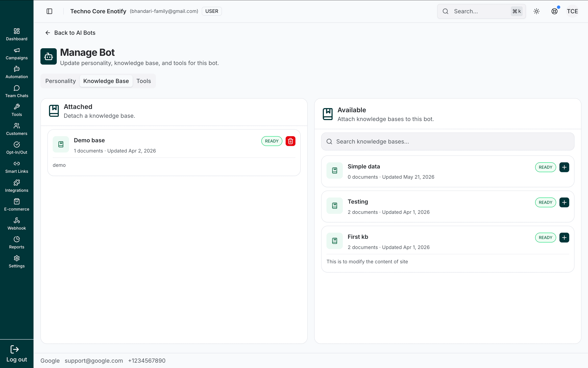
Task: Click the First kb title
Action: tap(358, 237)
